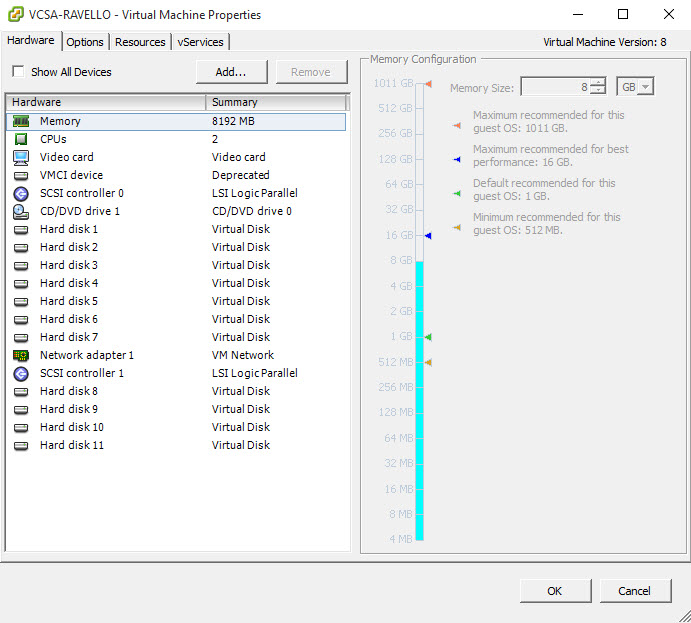This screenshot has width=691, height=623.
Task: Click the cyan memory slider bar
Action: coord(419,400)
